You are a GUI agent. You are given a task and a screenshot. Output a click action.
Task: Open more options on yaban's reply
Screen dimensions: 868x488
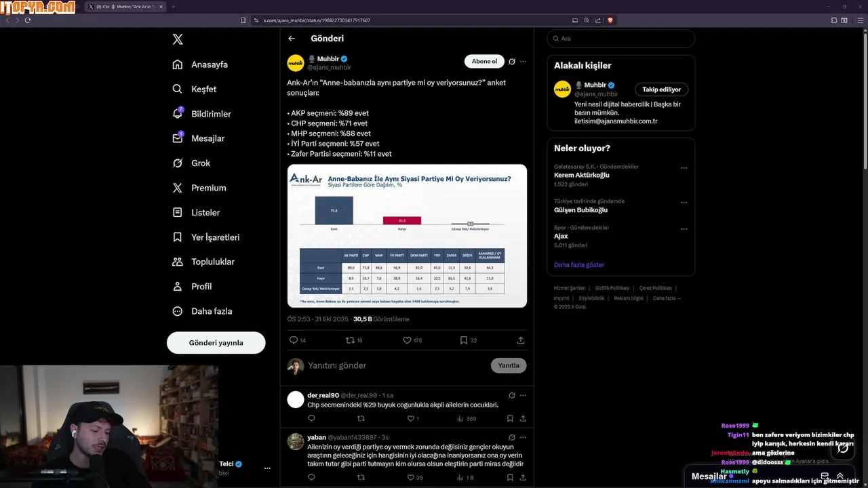(523, 437)
